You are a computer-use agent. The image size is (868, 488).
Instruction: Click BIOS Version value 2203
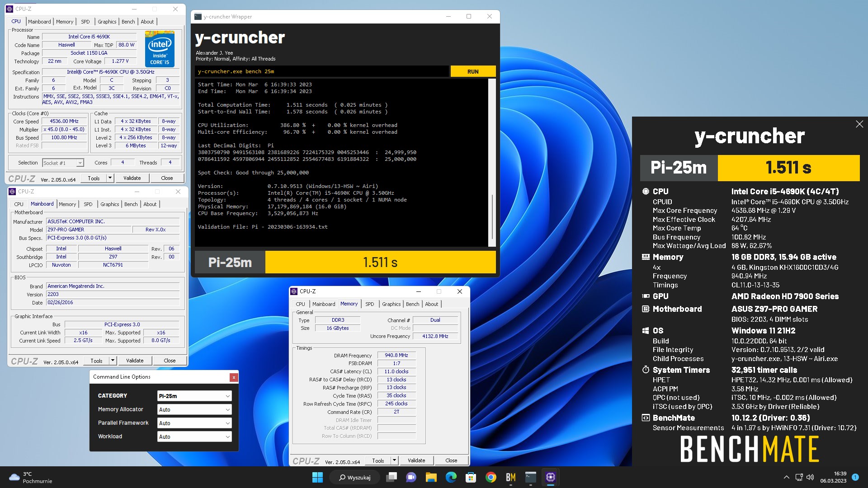113,295
